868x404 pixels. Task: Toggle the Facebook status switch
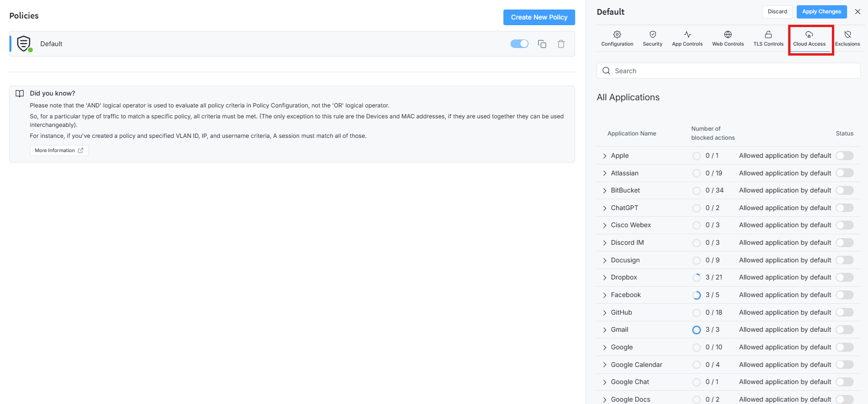(x=845, y=295)
